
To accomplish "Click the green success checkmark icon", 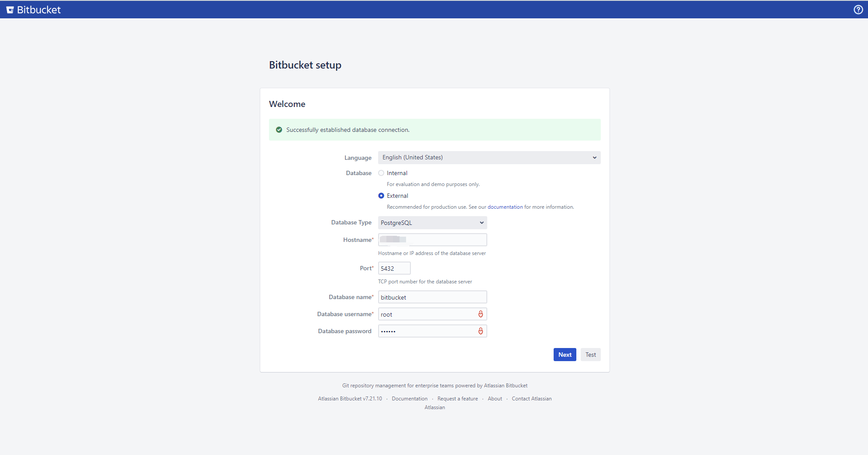I will pos(279,130).
